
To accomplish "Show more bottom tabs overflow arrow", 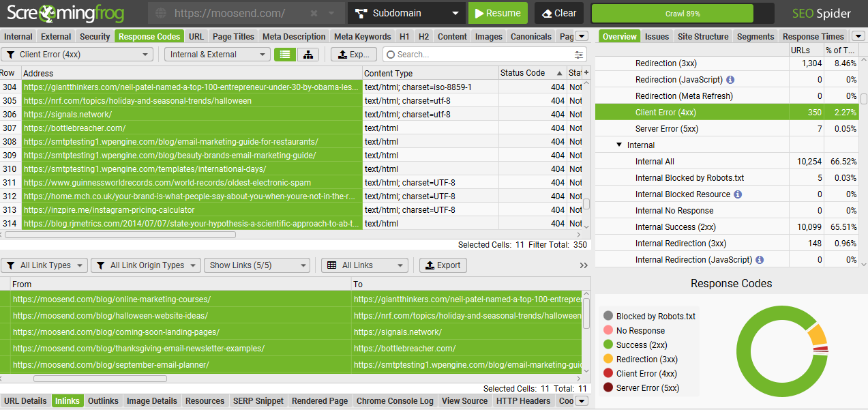I will 582,401.
